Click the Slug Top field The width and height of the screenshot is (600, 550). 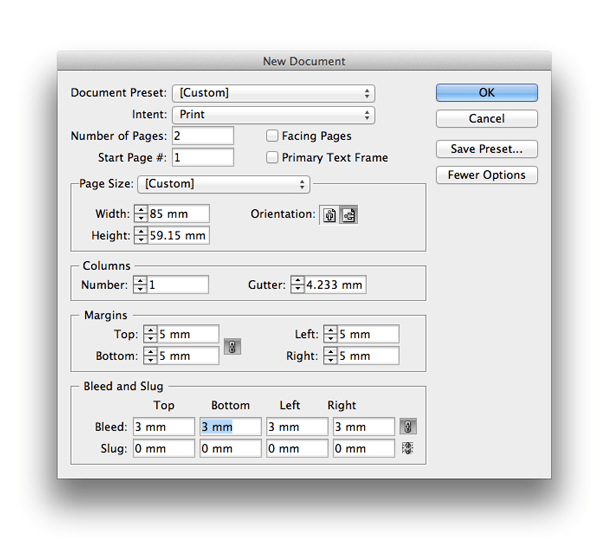(x=164, y=448)
